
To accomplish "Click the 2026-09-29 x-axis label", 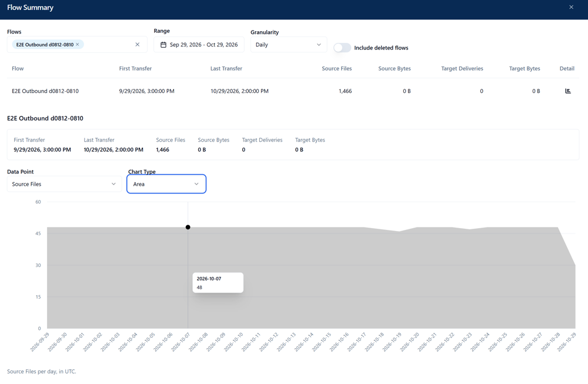I will point(39,342).
